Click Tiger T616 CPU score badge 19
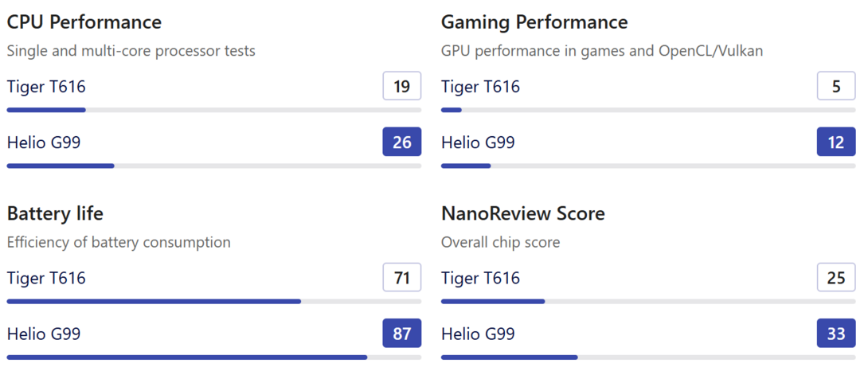The width and height of the screenshot is (868, 375). coord(402,86)
